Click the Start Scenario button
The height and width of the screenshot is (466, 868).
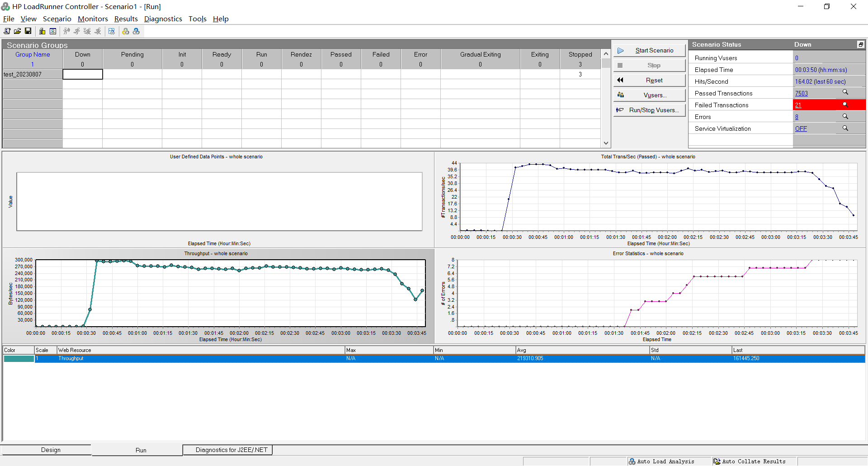point(649,50)
